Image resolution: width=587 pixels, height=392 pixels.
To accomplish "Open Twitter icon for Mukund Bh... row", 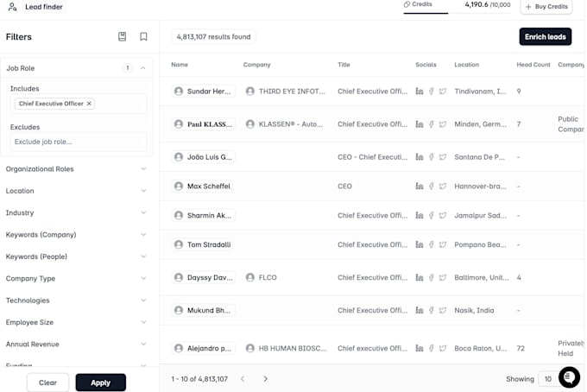I will [x=443, y=311].
